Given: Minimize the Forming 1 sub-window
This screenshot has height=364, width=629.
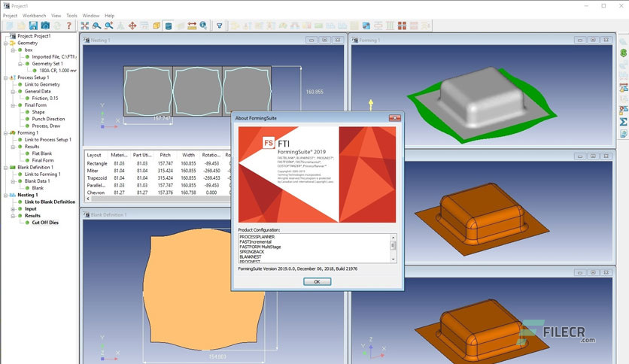Looking at the screenshot, I should [579, 40].
